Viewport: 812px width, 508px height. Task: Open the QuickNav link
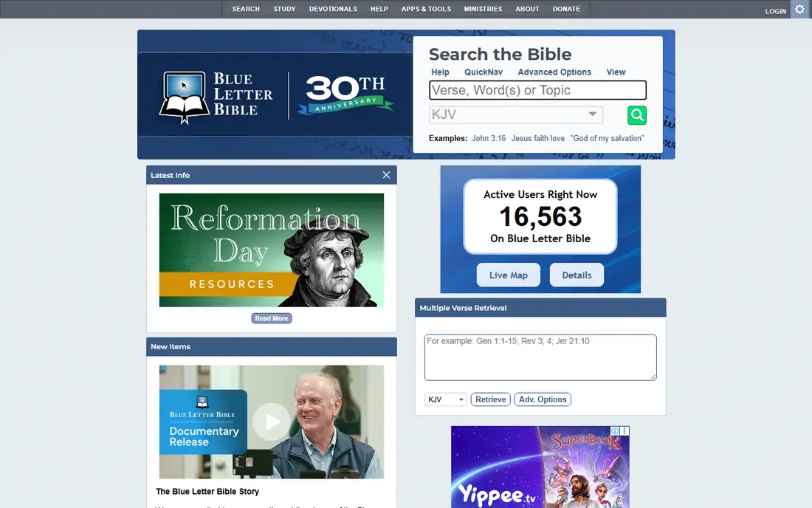[484, 72]
